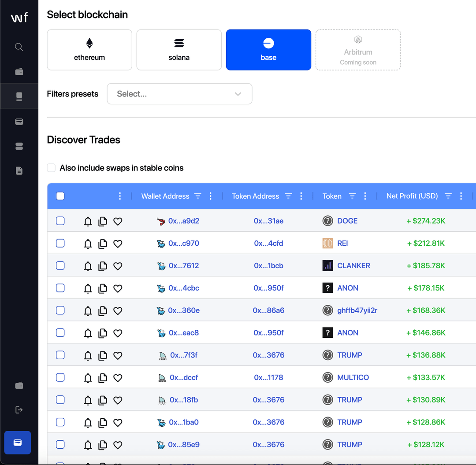Screen dimensions: 476x465
Task: Copy the row for the DOGE trade
Action: 102,221
